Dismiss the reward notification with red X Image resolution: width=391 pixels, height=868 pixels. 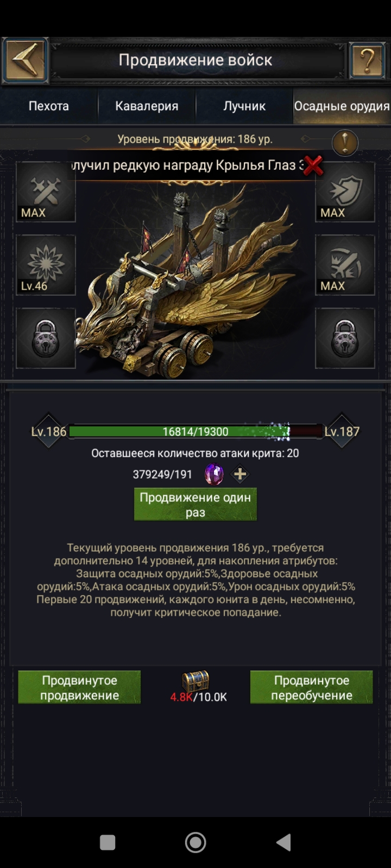(313, 165)
